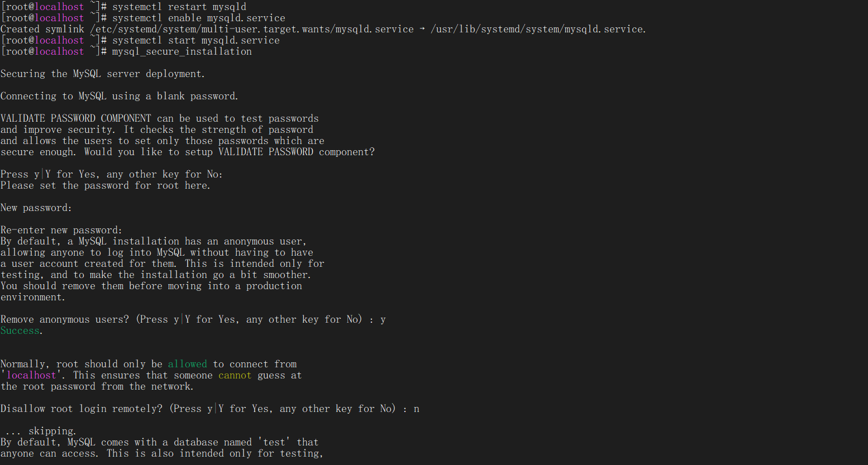
Task: Click the green word 'allowed'
Action: (x=187, y=364)
